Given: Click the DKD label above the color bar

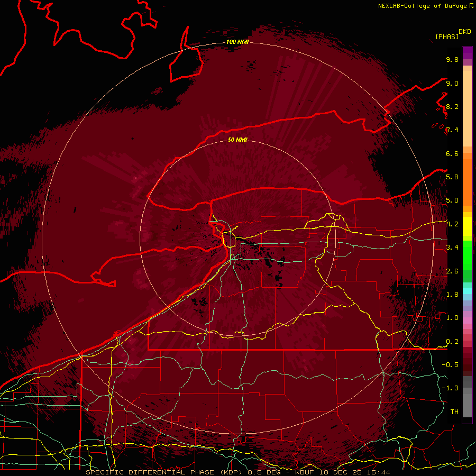Looking at the screenshot, I should click(x=464, y=32).
